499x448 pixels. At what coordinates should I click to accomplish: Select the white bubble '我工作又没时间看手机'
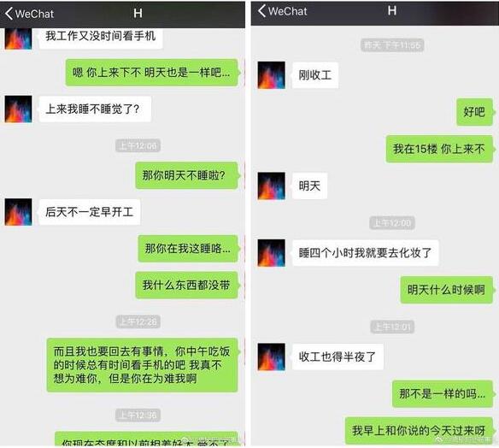101,38
